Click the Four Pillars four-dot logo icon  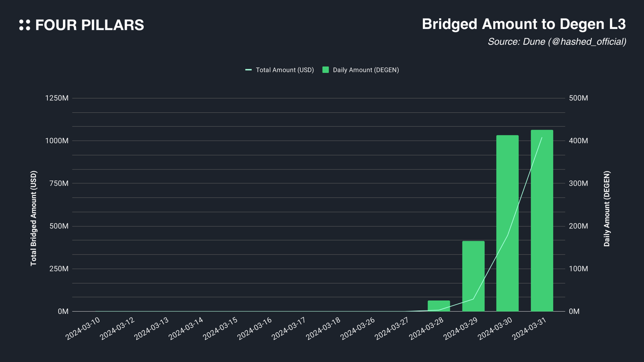coord(24,25)
